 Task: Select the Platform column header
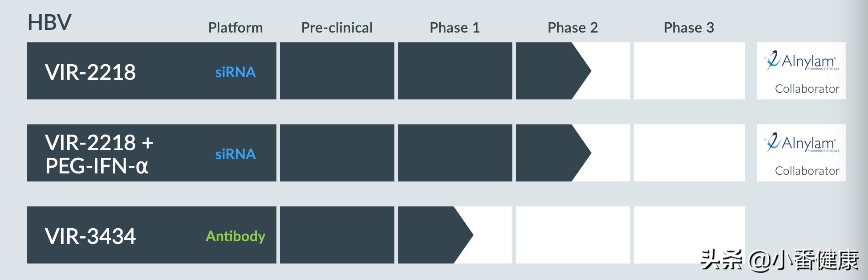pos(235,28)
